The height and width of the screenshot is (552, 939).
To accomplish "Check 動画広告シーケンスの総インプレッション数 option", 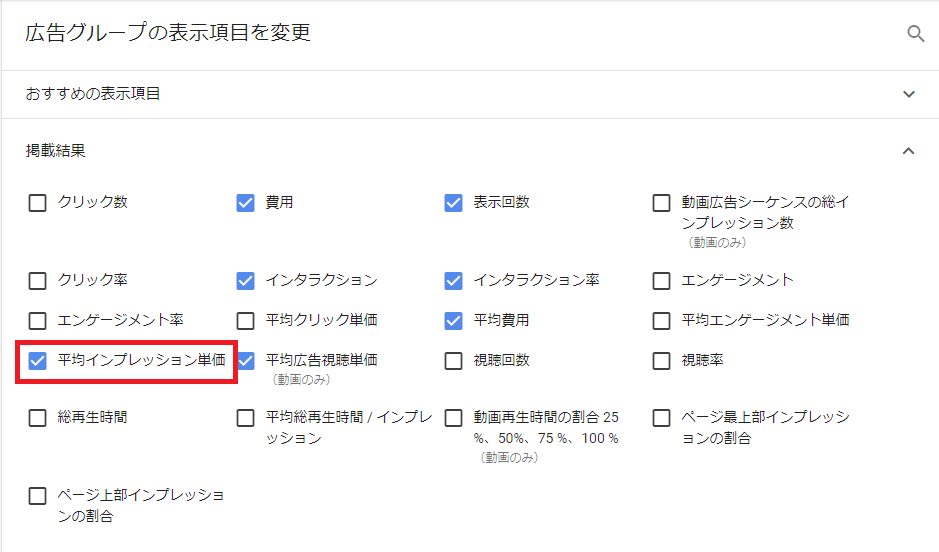I will tap(662, 203).
